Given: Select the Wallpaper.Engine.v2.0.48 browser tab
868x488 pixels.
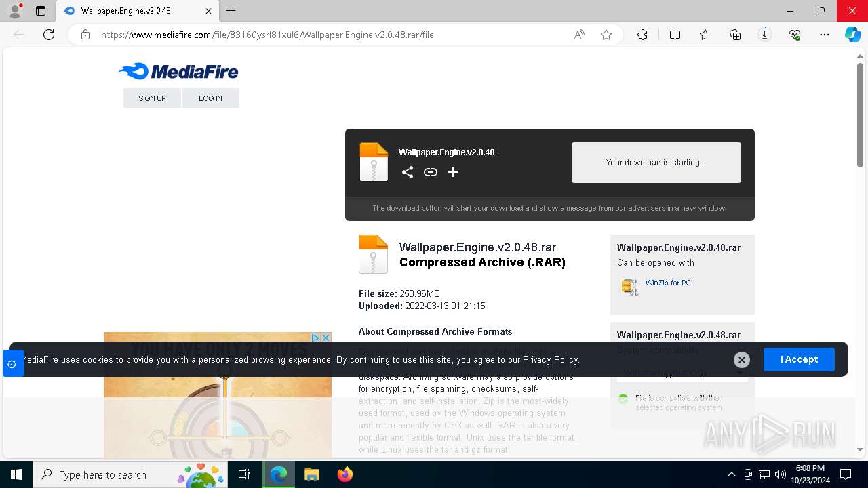Looking at the screenshot, I should 138,11.
